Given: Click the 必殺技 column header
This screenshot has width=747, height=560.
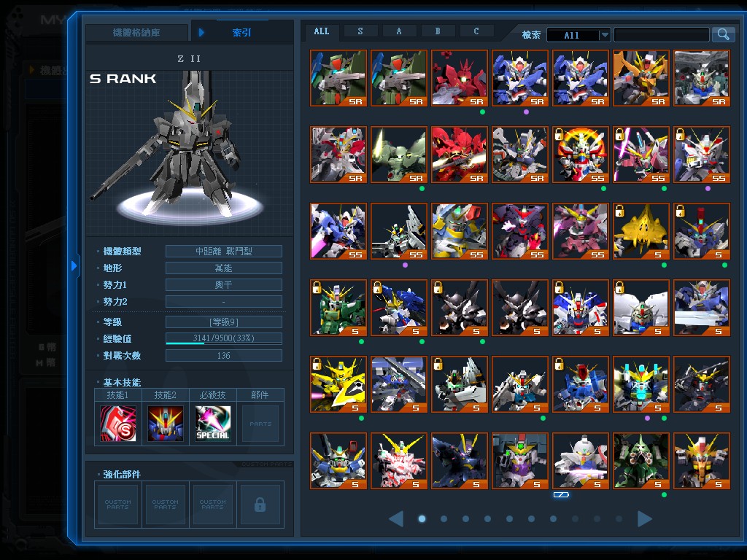Looking at the screenshot, I should point(213,394).
